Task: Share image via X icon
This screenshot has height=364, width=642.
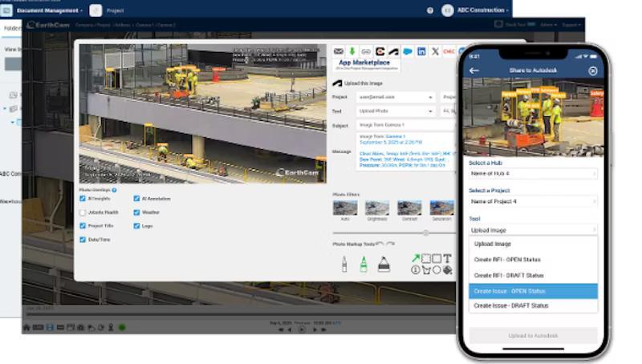Action: pos(435,51)
